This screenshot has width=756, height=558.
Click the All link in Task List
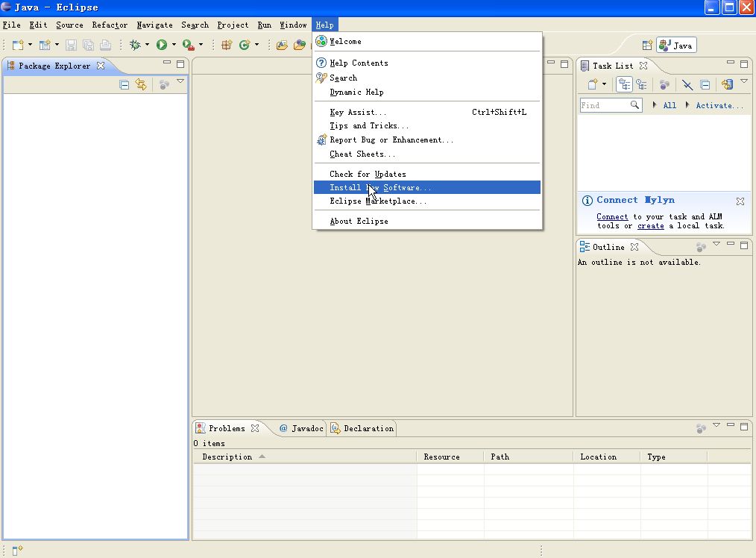670,105
